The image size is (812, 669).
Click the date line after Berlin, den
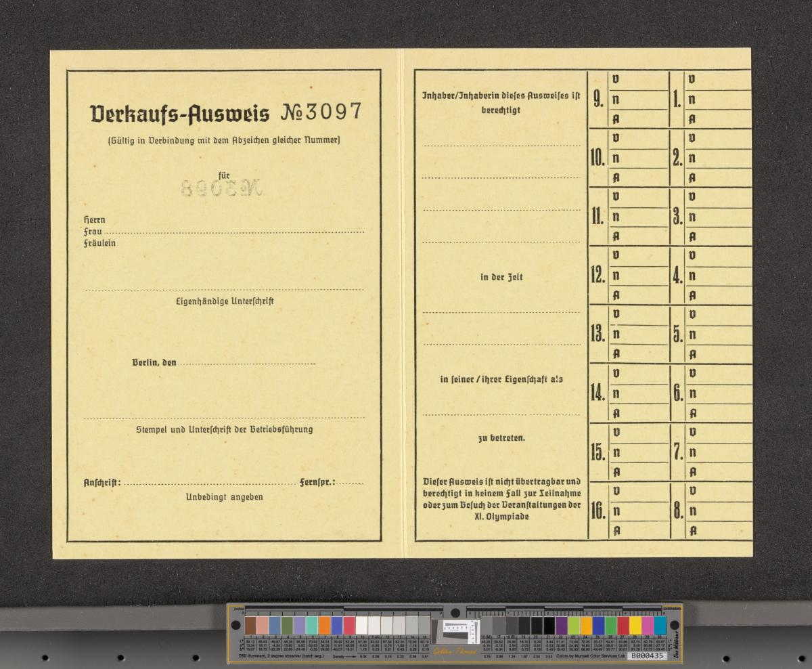(247, 364)
